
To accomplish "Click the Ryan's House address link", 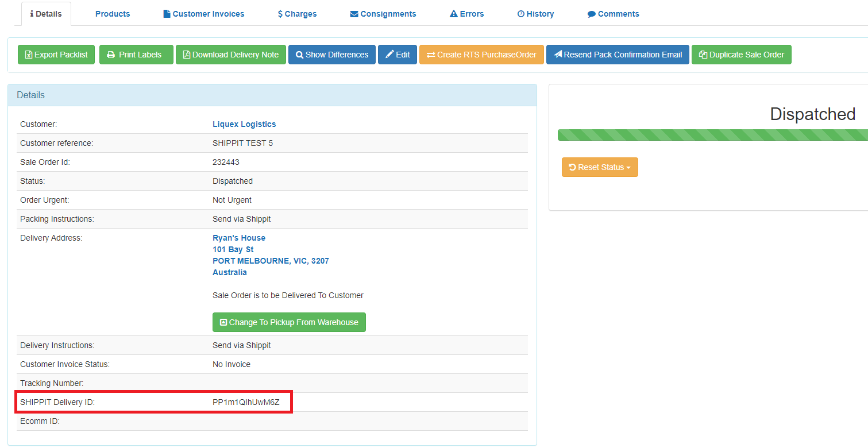I will click(x=239, y=238).
